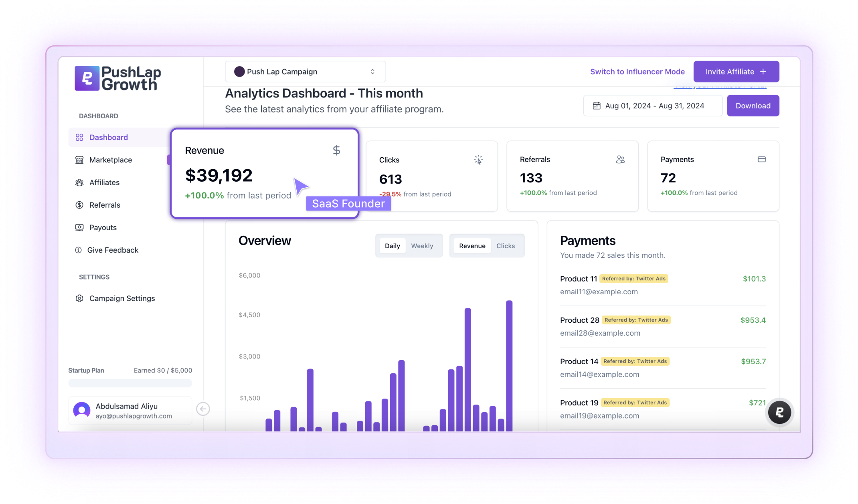Open Dashboard in the sidebar
The image size is (858, 504).
119,138
